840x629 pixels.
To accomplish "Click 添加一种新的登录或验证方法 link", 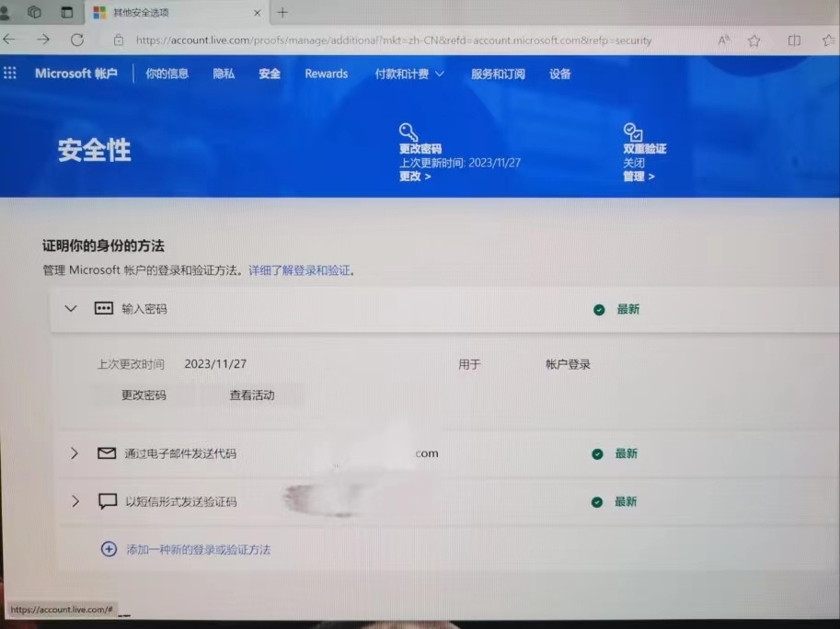I will 198,549.
